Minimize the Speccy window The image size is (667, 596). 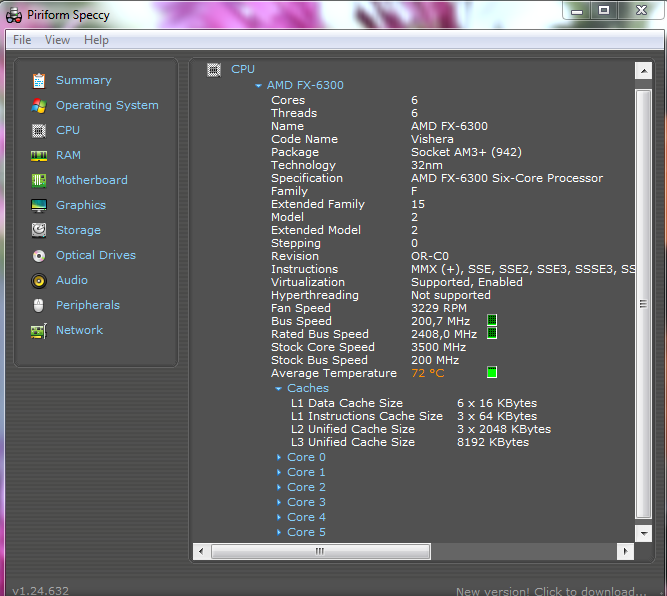[577, 10]
